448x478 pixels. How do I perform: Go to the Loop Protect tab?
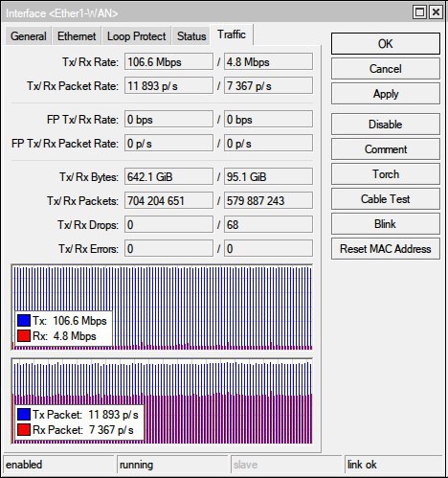[x=137, y=36]
